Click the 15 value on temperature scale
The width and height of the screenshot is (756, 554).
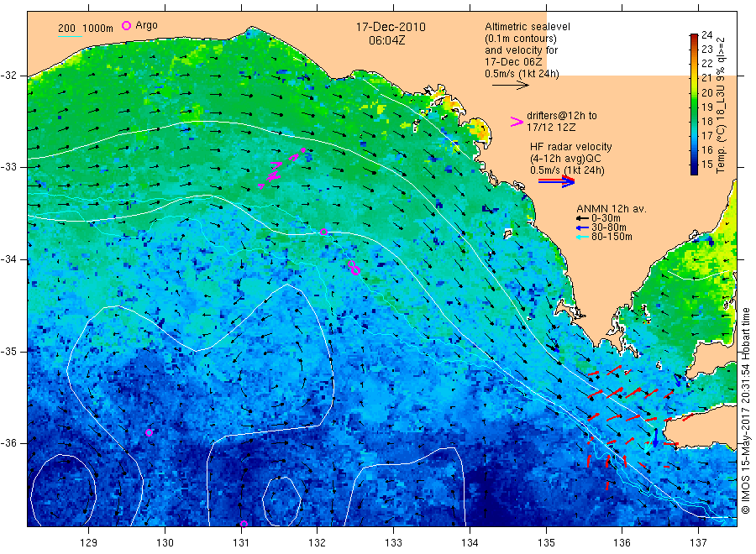point(706,165)
